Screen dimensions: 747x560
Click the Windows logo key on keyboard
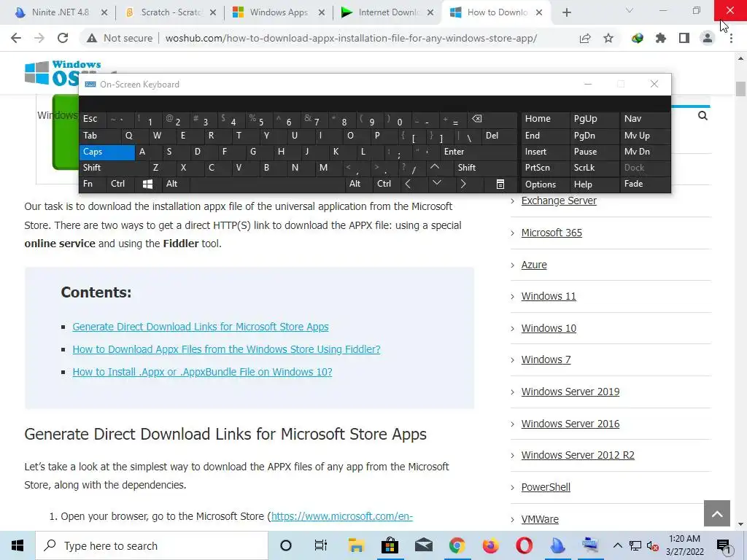point(147,184)
